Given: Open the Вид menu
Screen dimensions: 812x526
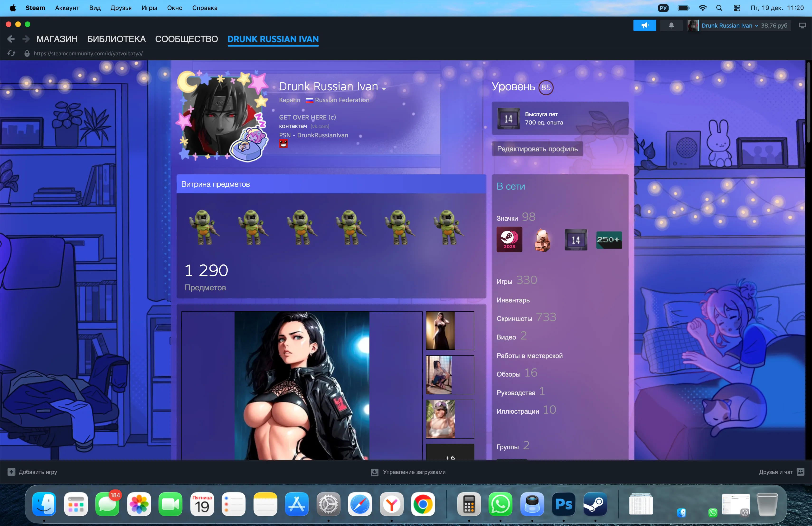Looking at the screenshot, I should (95, 8).
